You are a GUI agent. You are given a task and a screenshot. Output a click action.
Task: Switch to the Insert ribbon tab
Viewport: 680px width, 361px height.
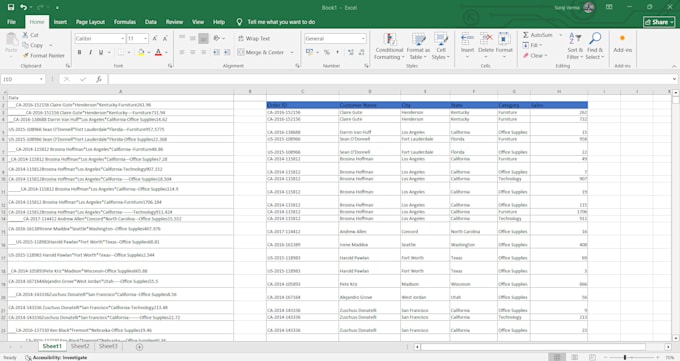tap(60, 22)
